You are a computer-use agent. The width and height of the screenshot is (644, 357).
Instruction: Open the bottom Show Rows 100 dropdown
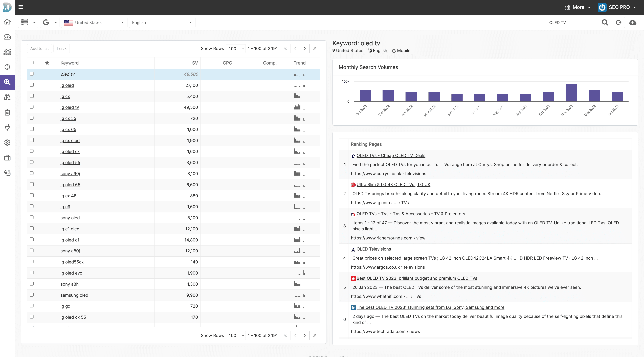(236, 335)
